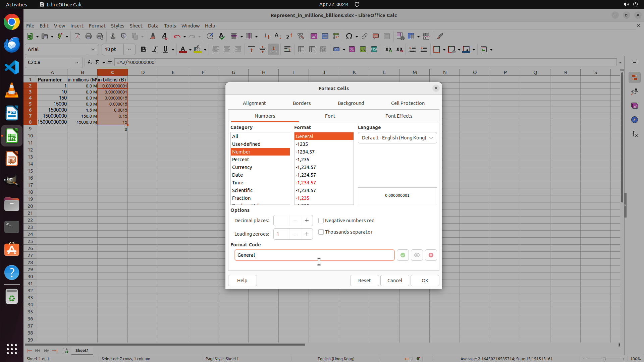This screenshot has width=644, height=362.
Task: Switch to the Font Effects tab
Action: tap(398, 116)
